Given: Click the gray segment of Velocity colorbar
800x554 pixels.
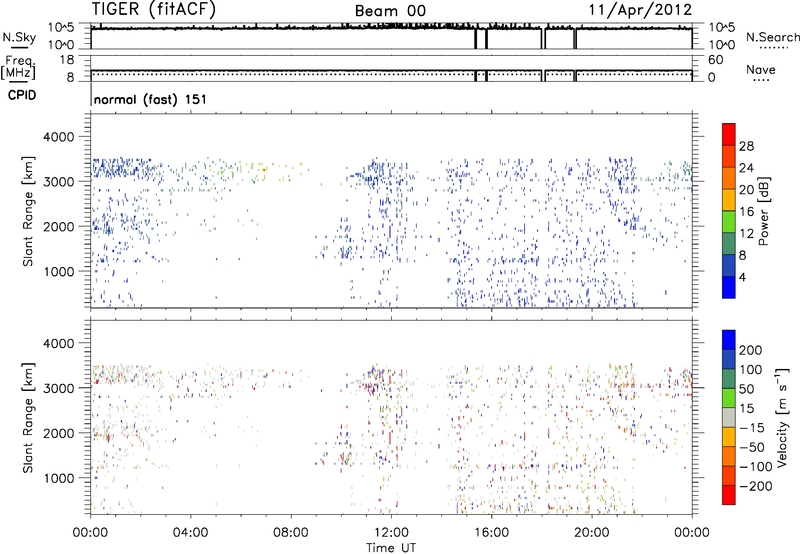Looking at the screenshot, I should tap(729, 418).
